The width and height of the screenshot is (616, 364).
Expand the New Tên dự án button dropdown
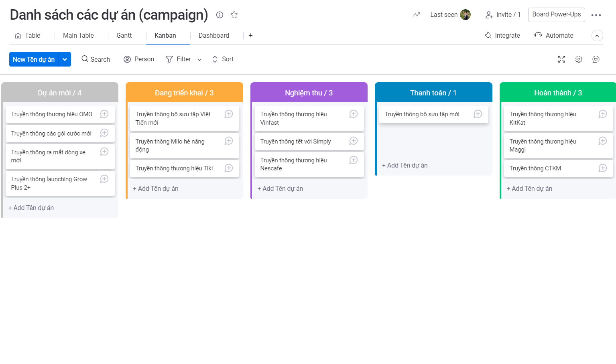pyautogui.click(x=65, y=59)
